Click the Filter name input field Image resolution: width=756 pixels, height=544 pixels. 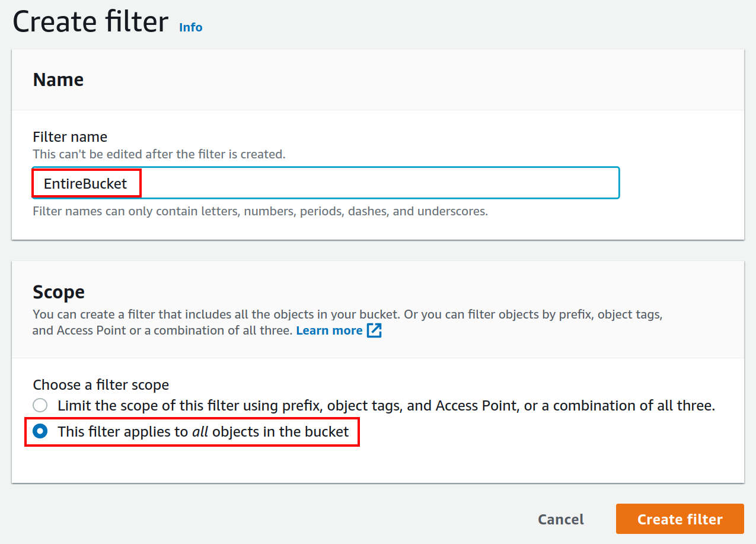[326, 183]
